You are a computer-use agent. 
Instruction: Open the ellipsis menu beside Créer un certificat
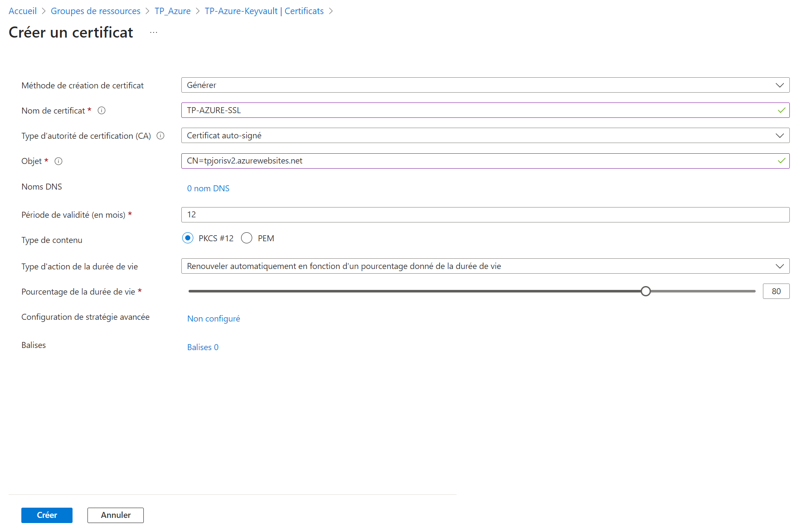pos(154,33)
